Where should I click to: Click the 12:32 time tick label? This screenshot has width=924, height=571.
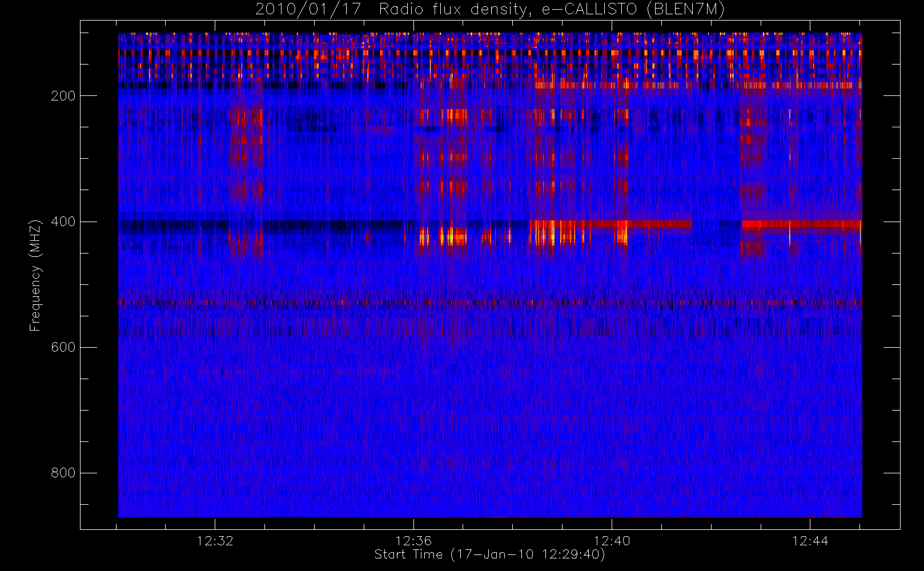click(x=215, y=541)
